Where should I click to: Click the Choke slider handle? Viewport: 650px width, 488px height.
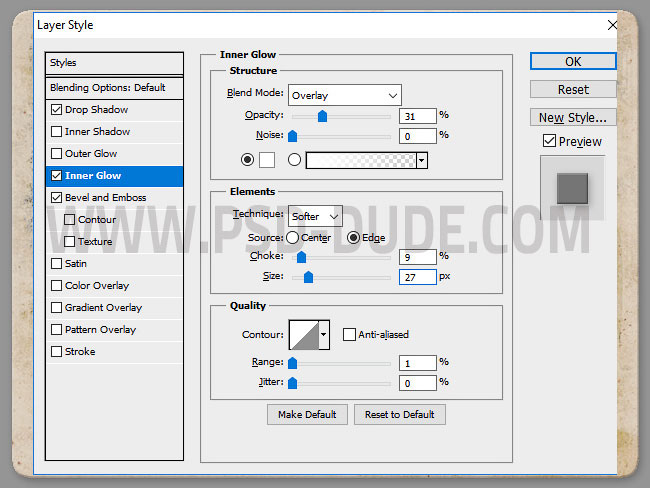(x=301, y=257)
